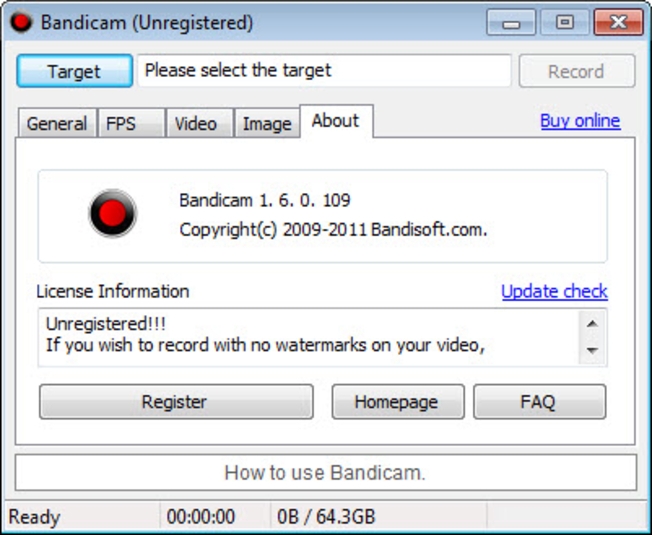Open the Buy online link
Image resolution: width=652 pixels, height=535 pixels.
pyautogui.click(x=580, y=121)
